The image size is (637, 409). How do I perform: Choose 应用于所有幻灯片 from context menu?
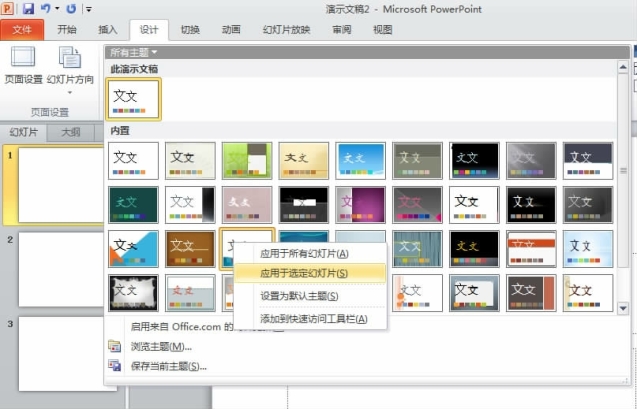pyautogui.click(x=304, y=254)
